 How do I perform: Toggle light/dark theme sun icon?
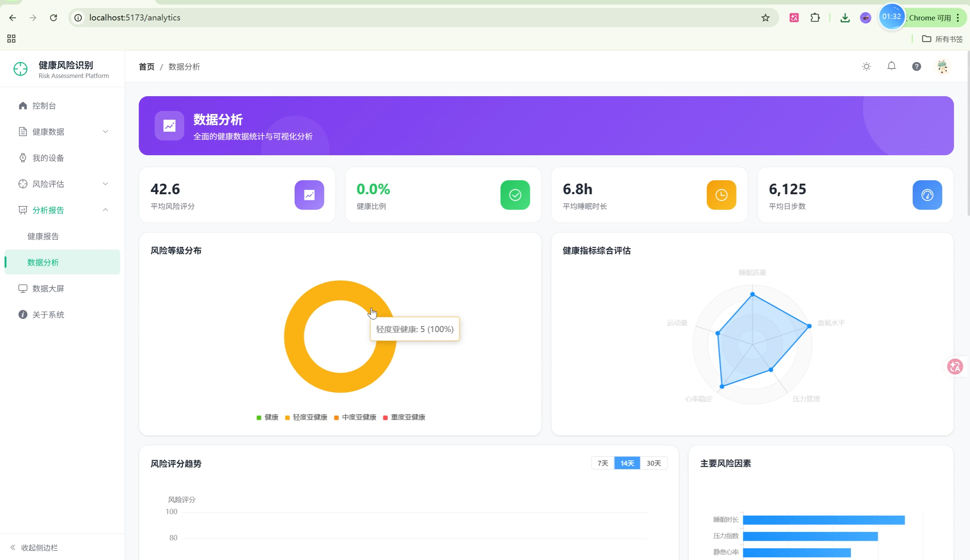(x=866, y=67)
